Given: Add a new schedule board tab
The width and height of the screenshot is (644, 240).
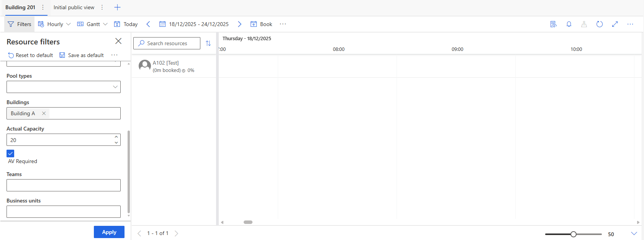Looking at the screenshot, I should pyautogui.click(x=118, y=7).
